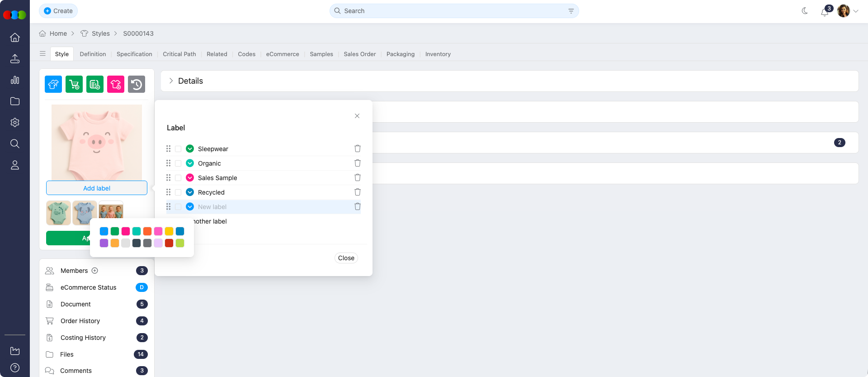This screenshot has height=377, width=868.
Task: Click the Add label button
Action: pyautogui.click(x=97, y=188)
